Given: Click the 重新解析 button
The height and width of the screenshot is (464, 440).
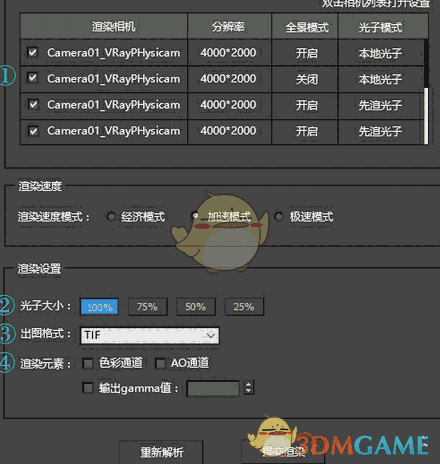Looking at the screenshot, I should point(162,452).
